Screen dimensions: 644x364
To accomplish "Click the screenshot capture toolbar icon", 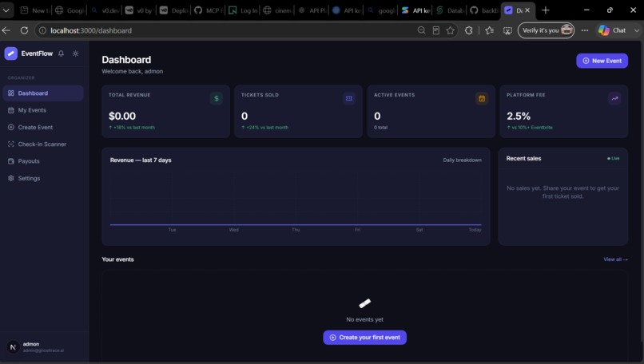I will pos(507,30).
